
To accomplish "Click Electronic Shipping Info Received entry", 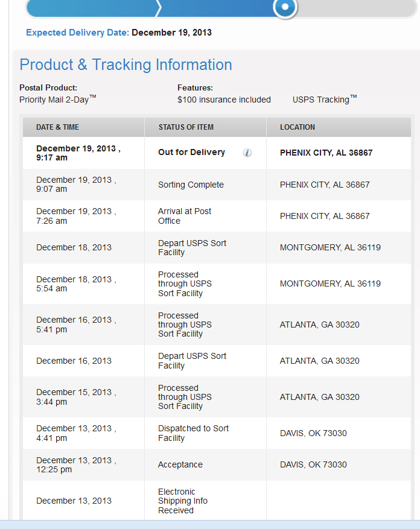I will [x=183, y=501].
